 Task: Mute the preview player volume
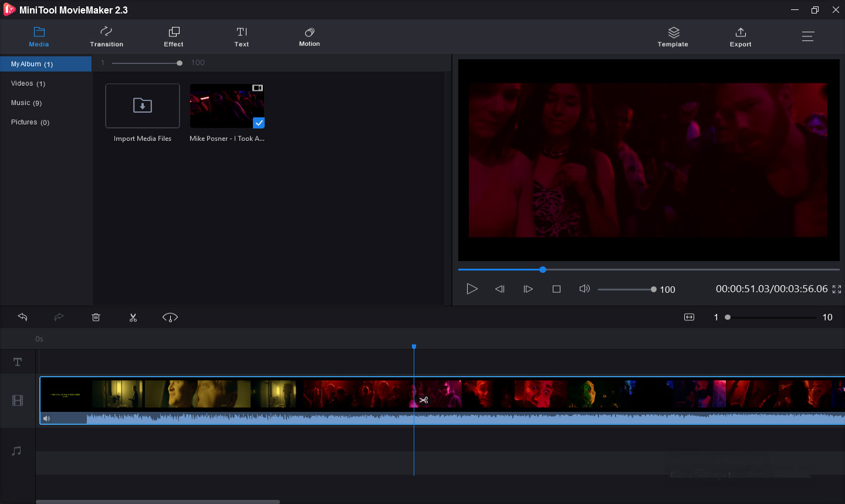[584, 289]
